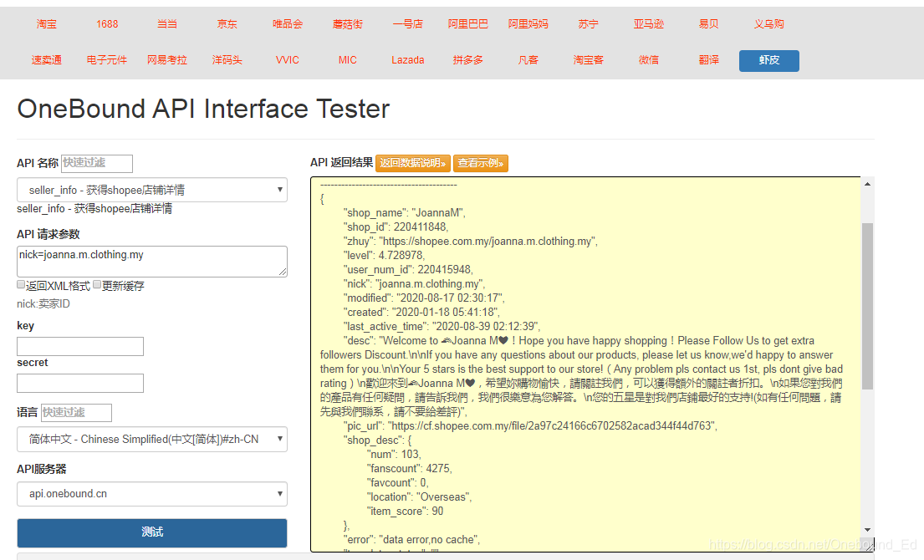The height and width of the screenshot is (560, 924).
Task: Focus the 语言 quick filter field
Action: click(76, 413)
